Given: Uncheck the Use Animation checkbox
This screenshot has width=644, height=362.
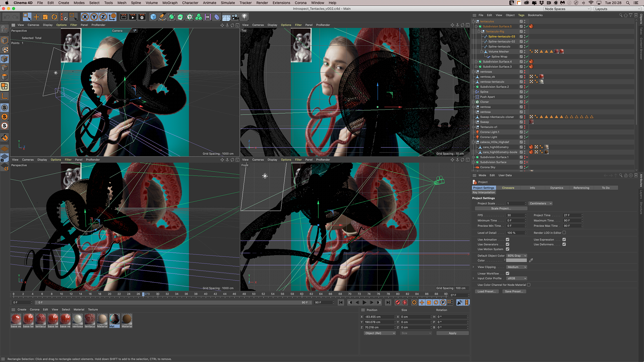Looking at the screenshot, I should point(507,240).
